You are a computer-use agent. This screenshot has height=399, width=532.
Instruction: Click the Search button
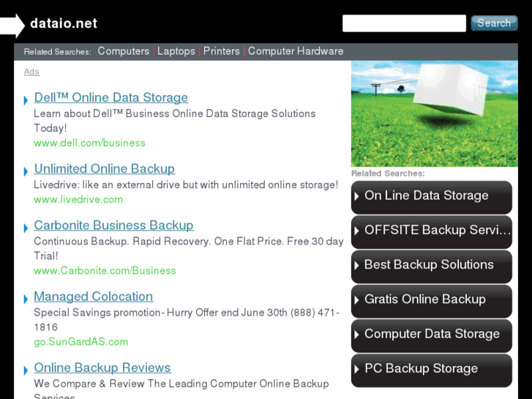coord(494,23)
